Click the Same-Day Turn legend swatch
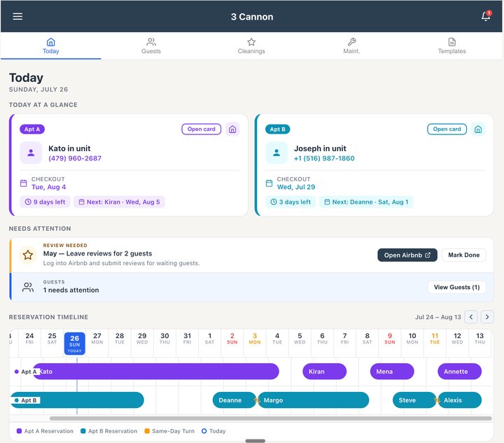This screenshot has height=443, width=504. (147, 431)
